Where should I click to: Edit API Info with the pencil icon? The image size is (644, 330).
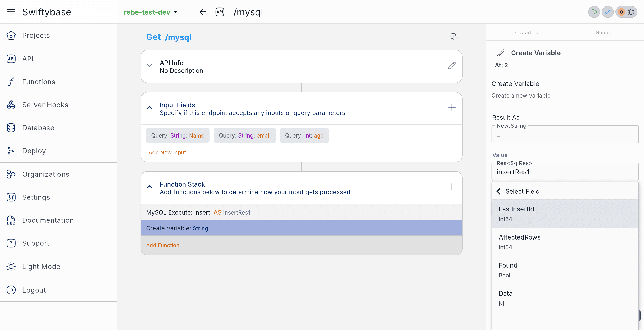click(451, 66)
